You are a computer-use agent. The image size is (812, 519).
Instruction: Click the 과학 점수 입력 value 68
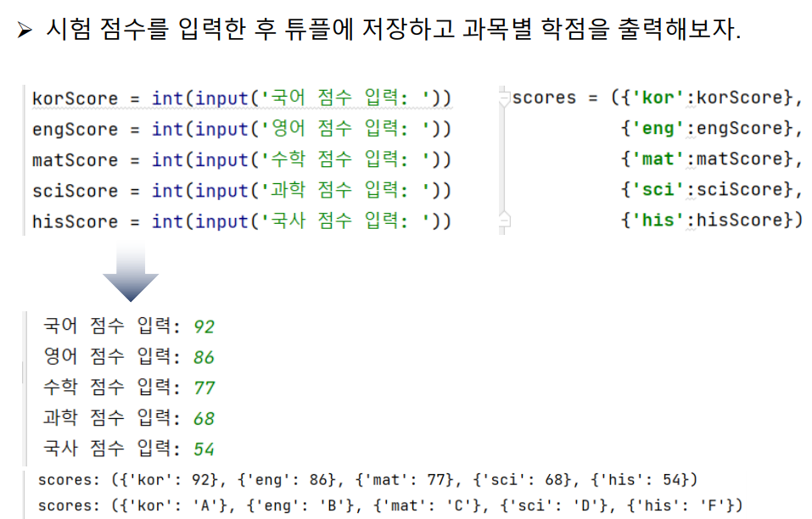coord(204,419)
